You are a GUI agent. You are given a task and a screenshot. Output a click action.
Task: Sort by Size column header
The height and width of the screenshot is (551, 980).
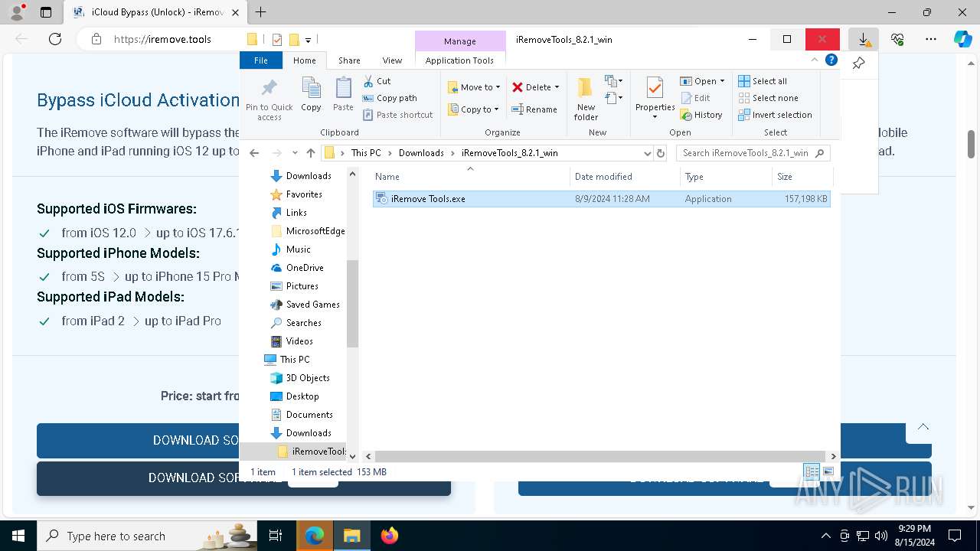point(801,177)
